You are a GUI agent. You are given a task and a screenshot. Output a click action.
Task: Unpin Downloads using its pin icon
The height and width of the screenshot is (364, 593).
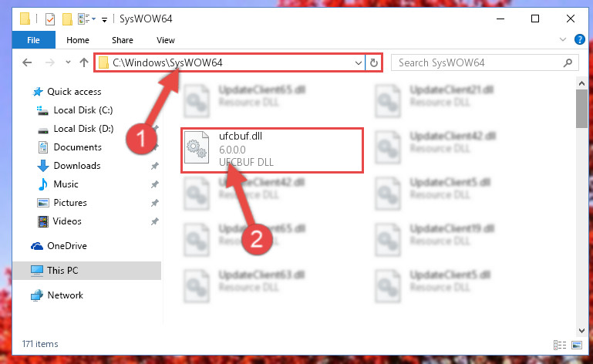(x=155, y=166)
